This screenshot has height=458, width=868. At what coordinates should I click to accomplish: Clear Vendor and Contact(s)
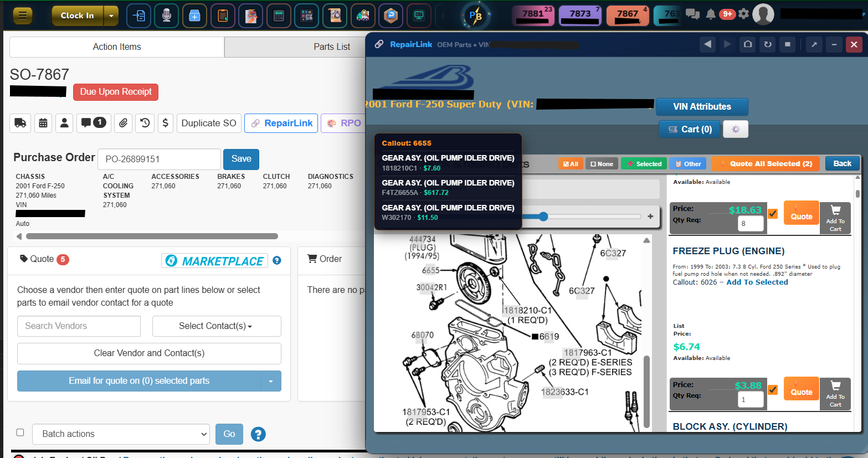click(x=149, y=353)
